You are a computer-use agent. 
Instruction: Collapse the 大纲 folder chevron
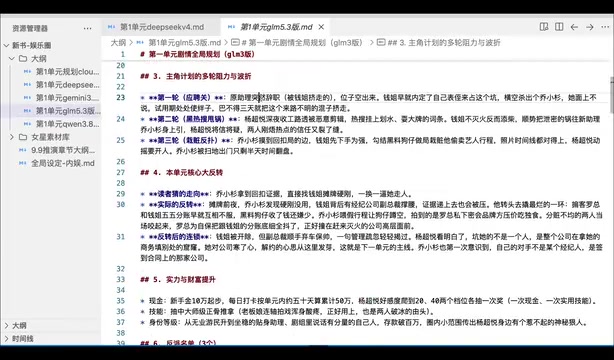click(12, 59)
